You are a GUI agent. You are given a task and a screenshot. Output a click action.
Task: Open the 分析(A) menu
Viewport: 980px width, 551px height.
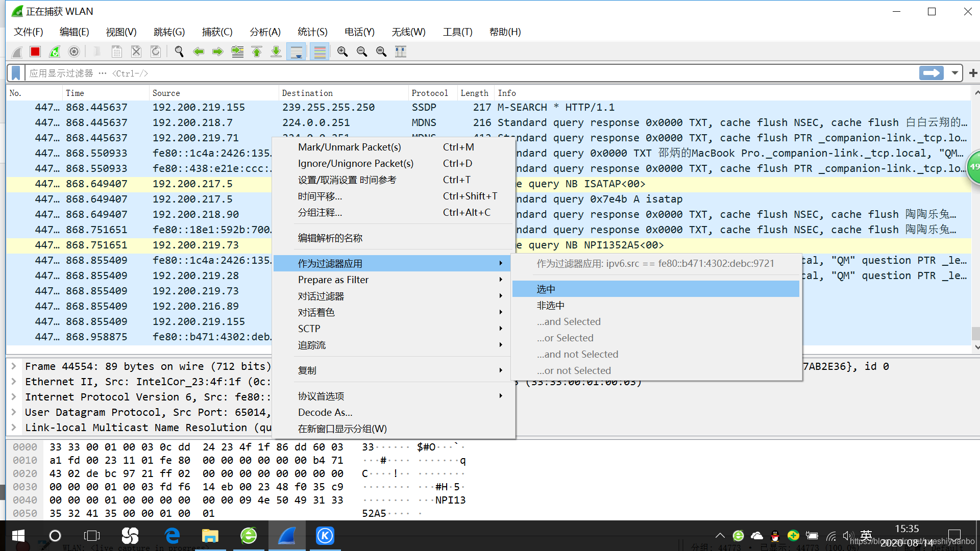[x=265, y=32]
